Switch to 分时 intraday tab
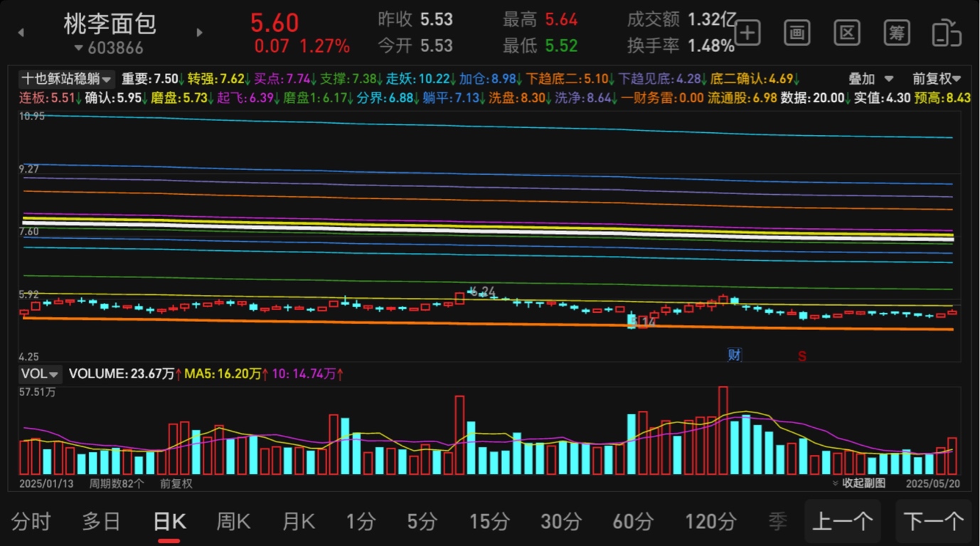The width and height of the screenshot is (980, 546). click(31, 522)
